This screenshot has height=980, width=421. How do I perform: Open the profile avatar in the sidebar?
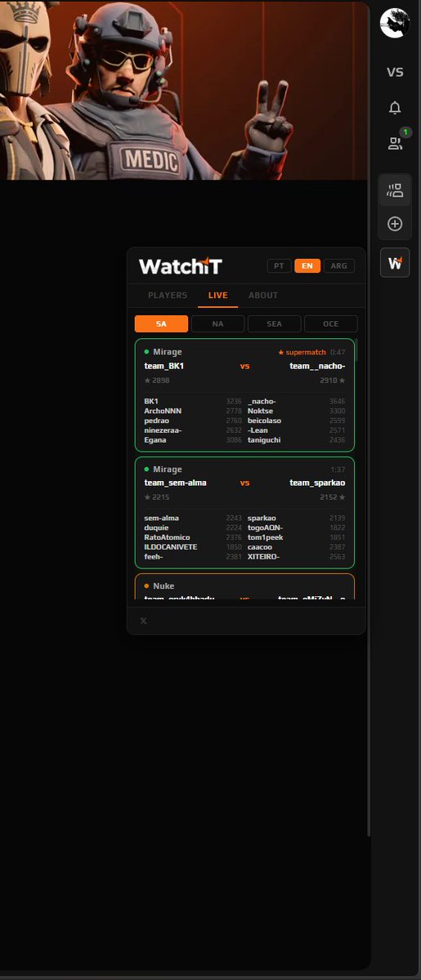tap(395, 23)
